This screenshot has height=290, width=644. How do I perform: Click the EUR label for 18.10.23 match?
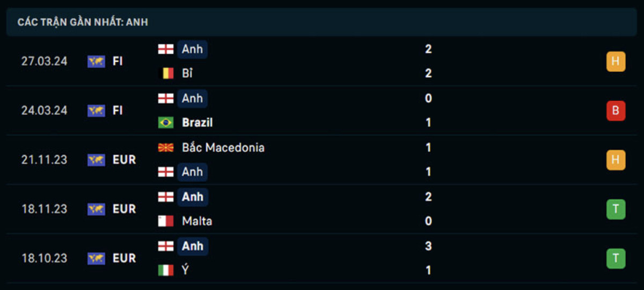125,258
